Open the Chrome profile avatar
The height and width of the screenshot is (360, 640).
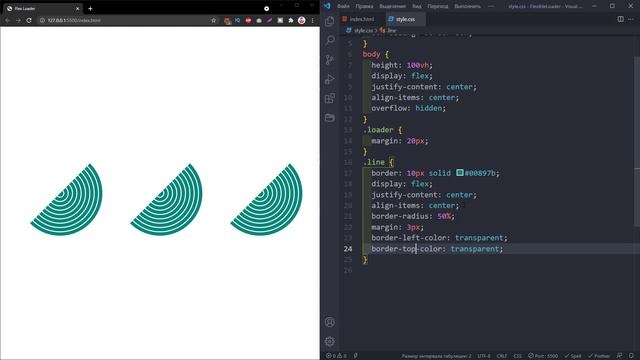302,20
